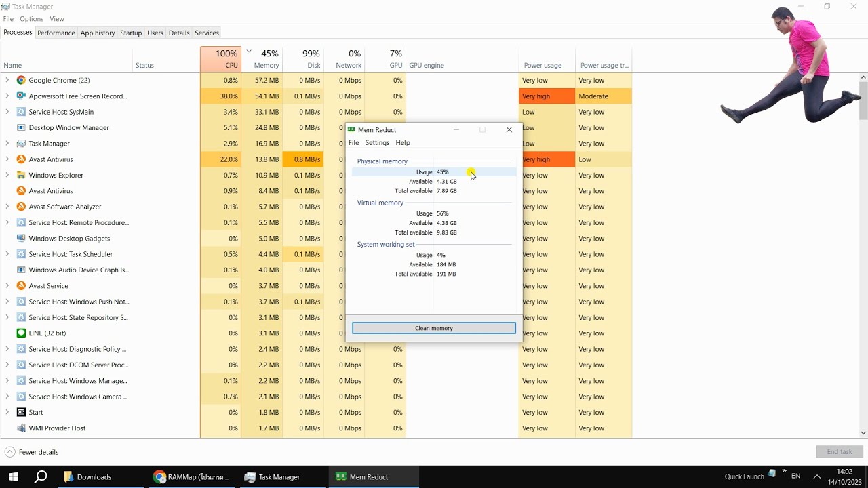Switch to the App history tab

click(x=98, y=33)
